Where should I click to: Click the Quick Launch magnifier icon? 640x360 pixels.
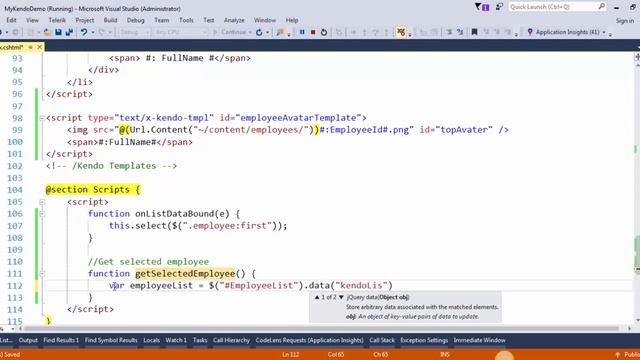pos(602,7)
